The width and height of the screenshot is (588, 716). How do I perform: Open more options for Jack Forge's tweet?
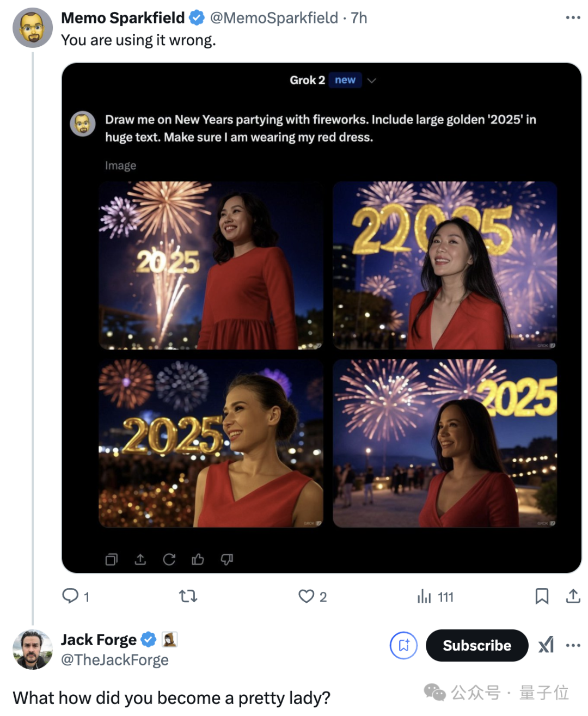[573, 646]
